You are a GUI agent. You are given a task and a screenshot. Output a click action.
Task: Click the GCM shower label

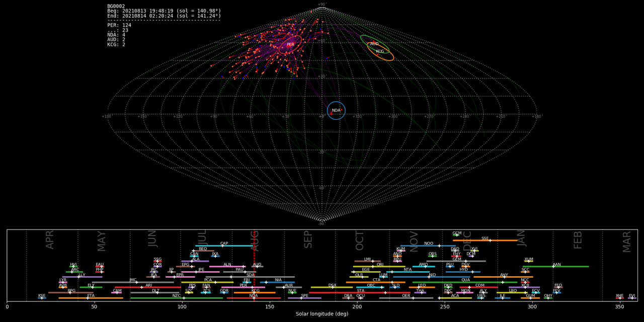457,233
